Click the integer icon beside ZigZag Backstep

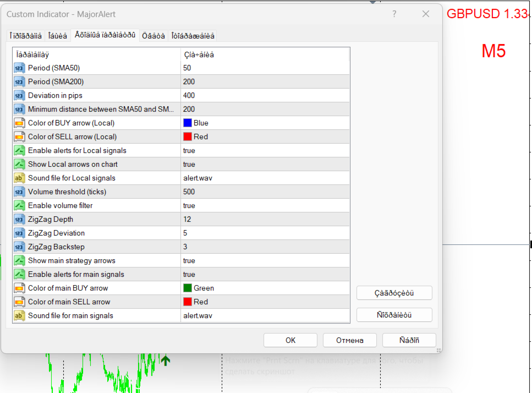coord(19,247)
